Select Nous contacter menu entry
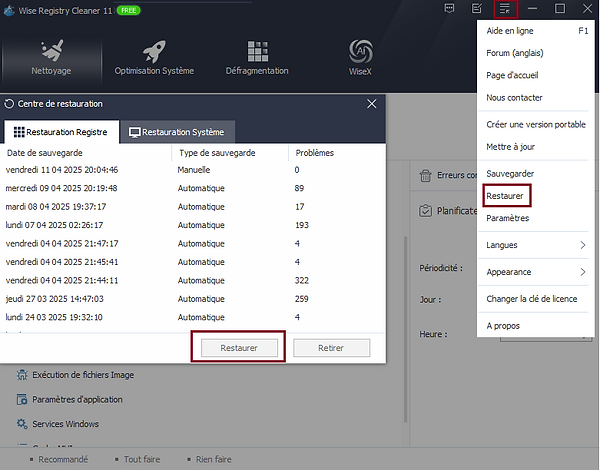 click(x=535, y=98)
